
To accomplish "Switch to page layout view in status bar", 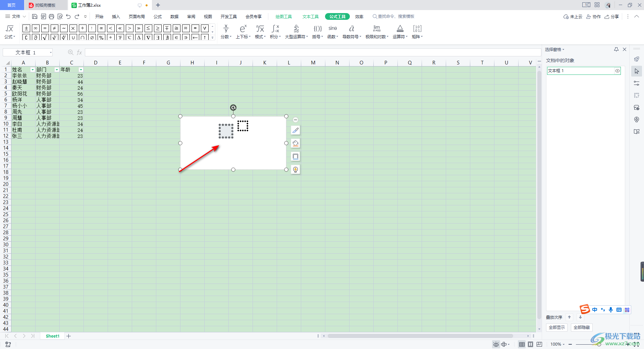I will point(531,344).
